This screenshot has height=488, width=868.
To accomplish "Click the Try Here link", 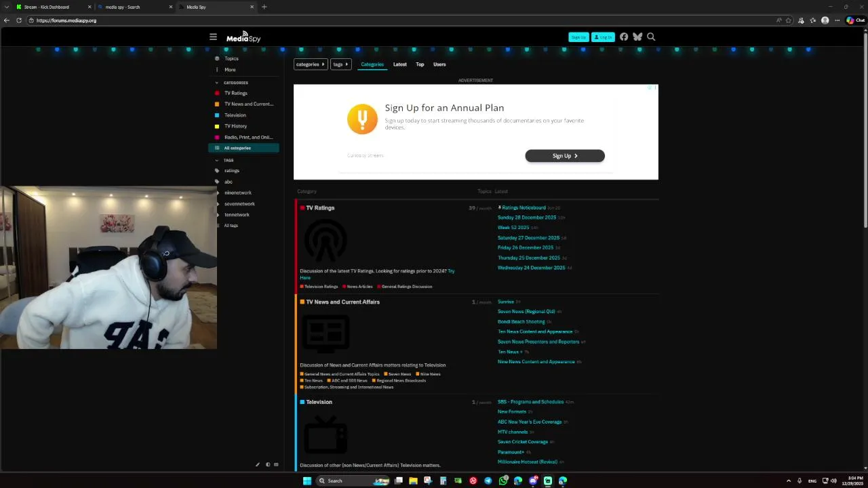I will [x=377, y=274].
